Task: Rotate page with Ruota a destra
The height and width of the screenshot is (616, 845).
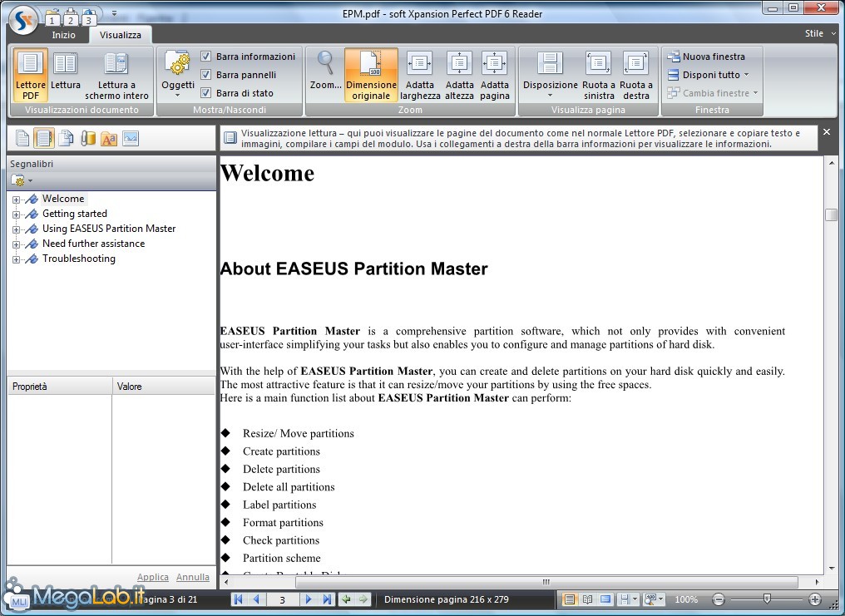Action: (x=636, y=75)
